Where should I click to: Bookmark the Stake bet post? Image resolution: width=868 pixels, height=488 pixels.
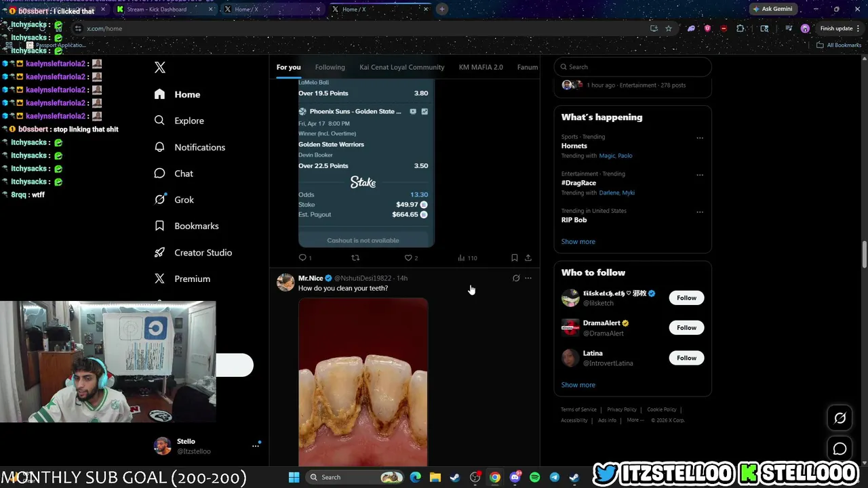tap(514, 258)
